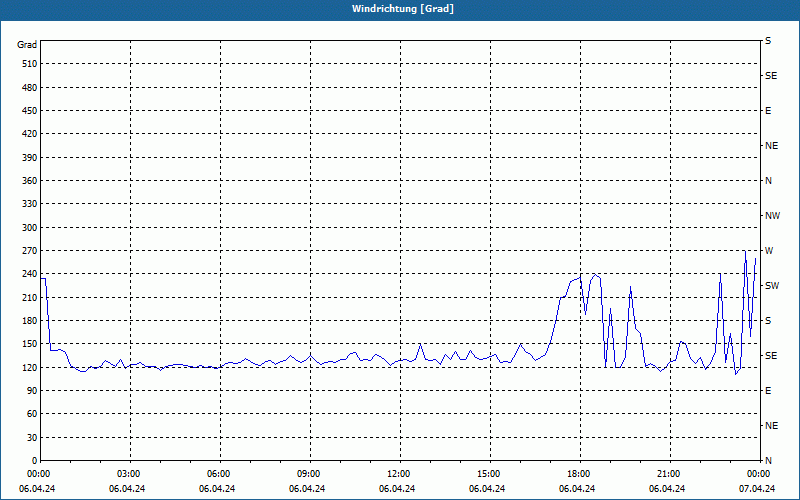
Task: Pick the 180 degree axis label
Action: pos(29,320)
